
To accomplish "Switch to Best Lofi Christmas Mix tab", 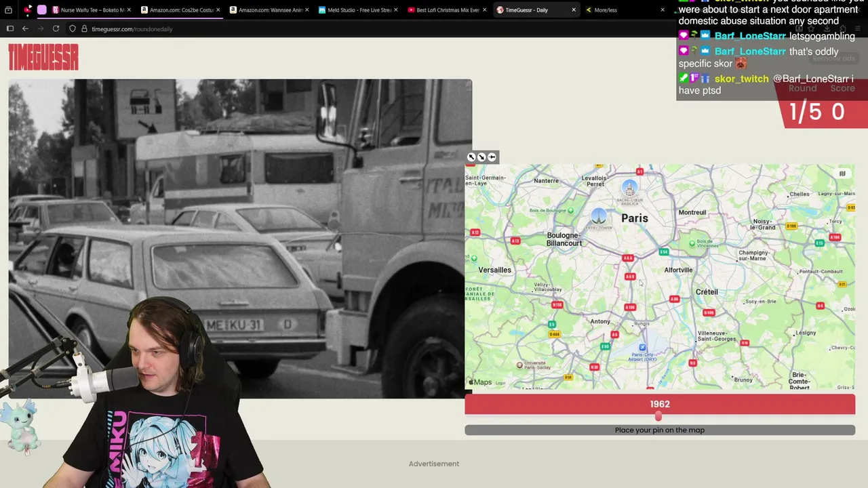I will [x=448, y=10].
